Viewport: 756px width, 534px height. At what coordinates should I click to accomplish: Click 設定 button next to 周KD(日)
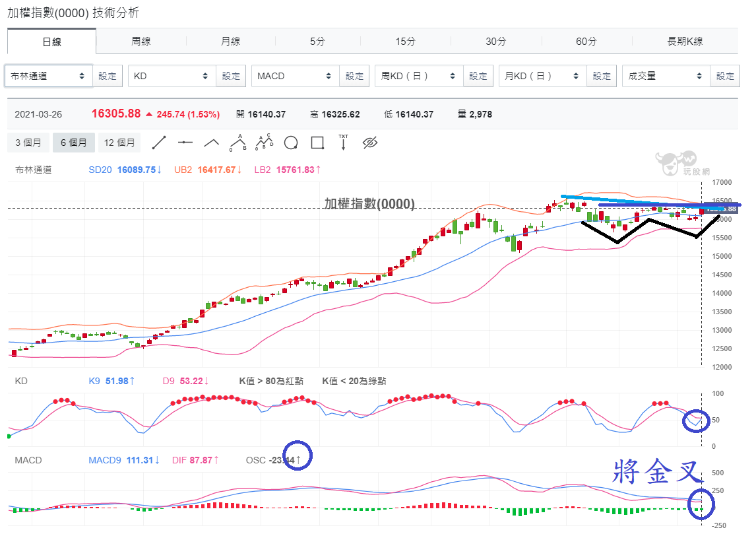pyautogui.click(x=478, y=76)
